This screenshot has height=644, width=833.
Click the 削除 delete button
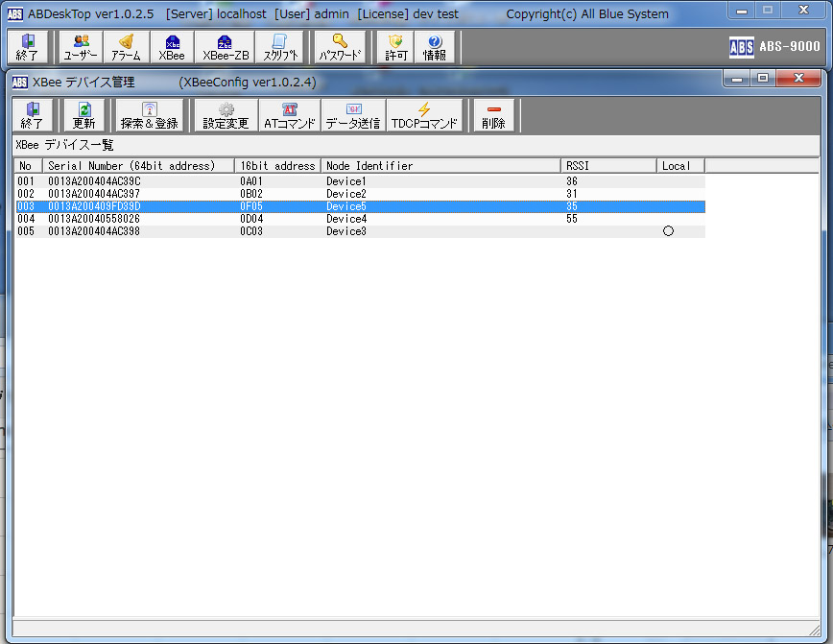click(493, 115)
